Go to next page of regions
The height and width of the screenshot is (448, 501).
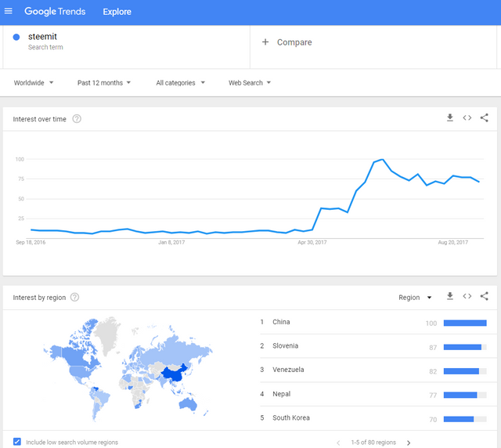point(409,443)
